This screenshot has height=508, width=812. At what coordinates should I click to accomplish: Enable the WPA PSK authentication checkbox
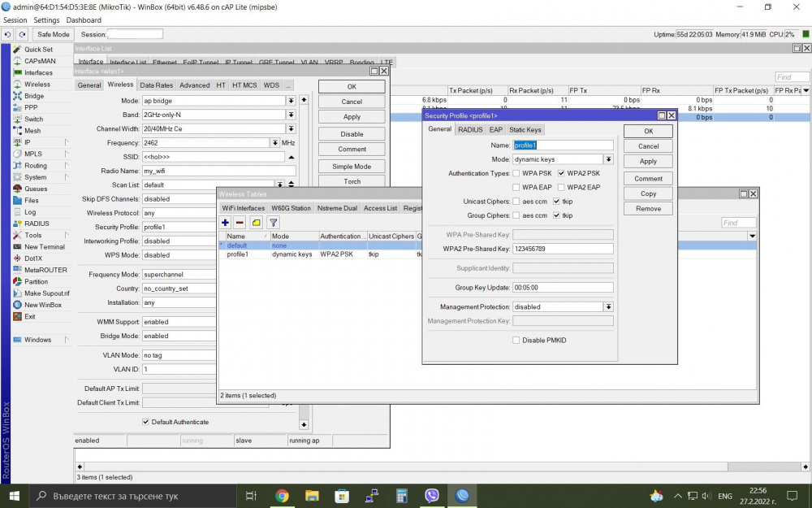pos(516,173)
